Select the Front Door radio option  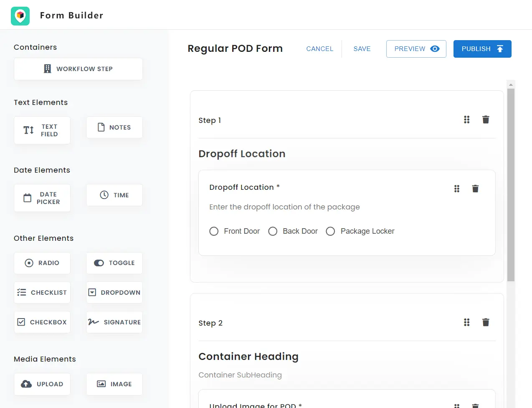pos(214,231)
